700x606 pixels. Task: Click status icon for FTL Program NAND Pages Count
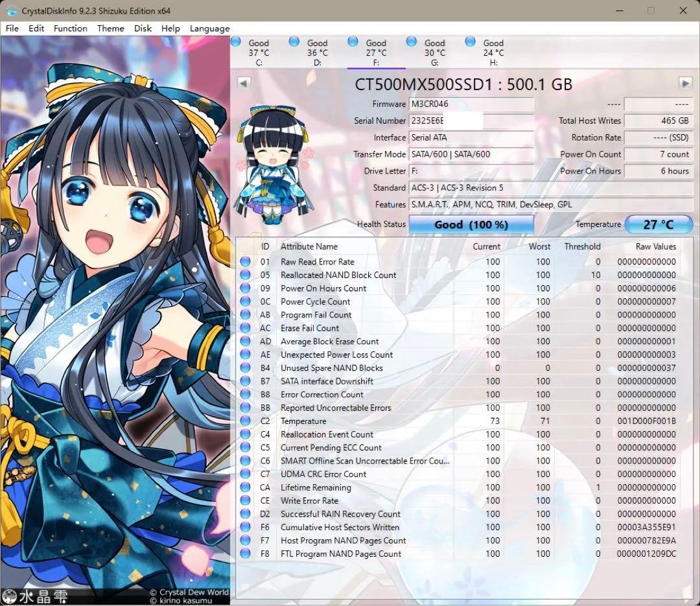click(245, 554)
